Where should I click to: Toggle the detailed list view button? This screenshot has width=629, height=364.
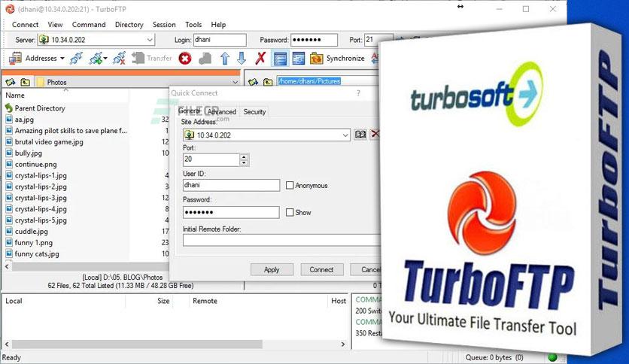tap(280, 59)
